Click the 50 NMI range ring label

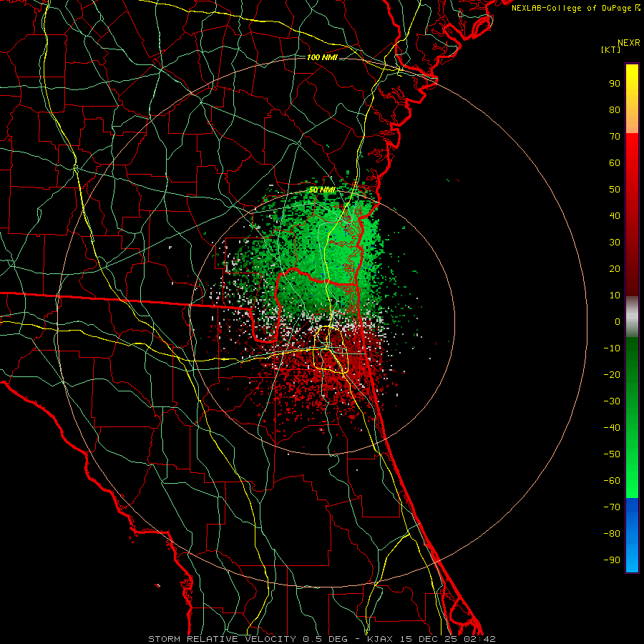pos(322,190)
